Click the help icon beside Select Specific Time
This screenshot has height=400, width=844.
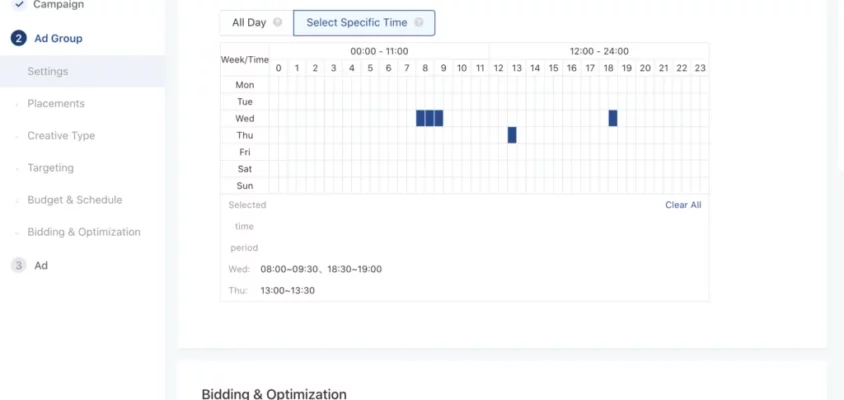coord(418,22)
